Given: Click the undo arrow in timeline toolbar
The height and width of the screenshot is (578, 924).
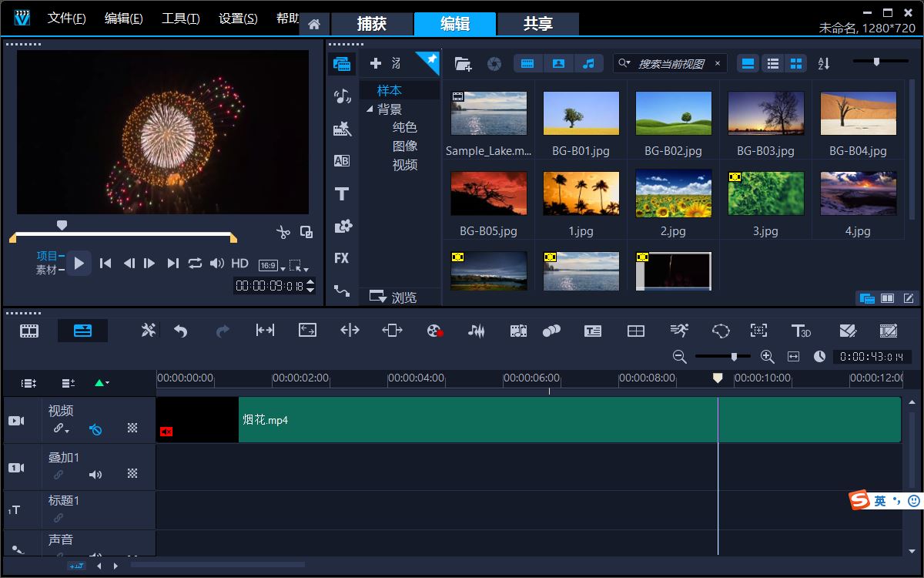Looking at the screenshot, I should pyautogui.click(x=181, y=331).
